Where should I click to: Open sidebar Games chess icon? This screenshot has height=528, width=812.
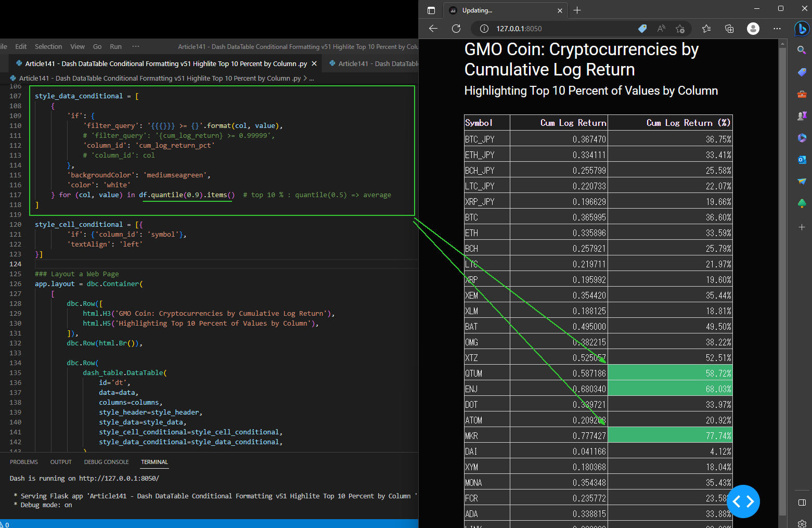click(802, 115)
